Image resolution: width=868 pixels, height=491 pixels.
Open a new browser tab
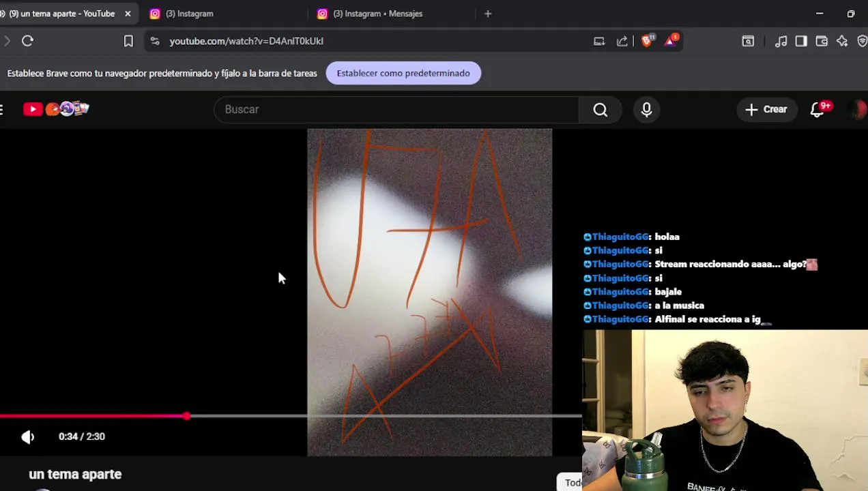coord(487,14)
